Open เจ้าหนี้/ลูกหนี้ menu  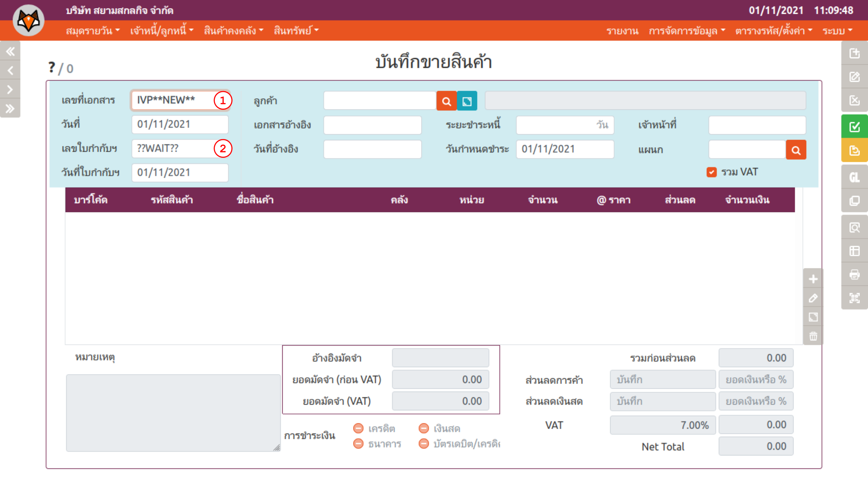tap(161, 30)
